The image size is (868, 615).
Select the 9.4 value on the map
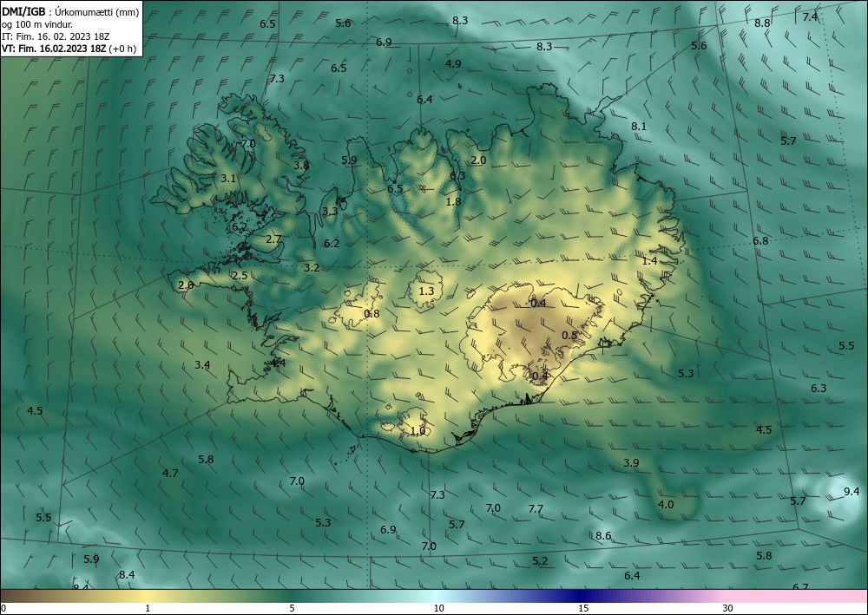click(852, 492)
